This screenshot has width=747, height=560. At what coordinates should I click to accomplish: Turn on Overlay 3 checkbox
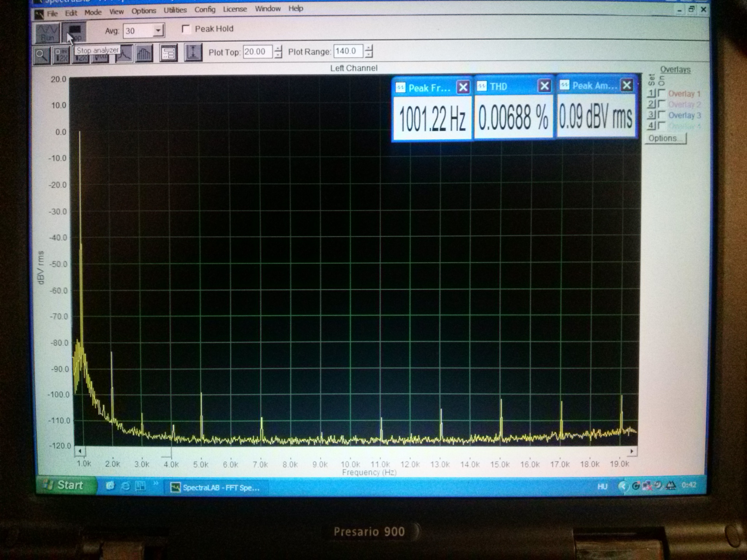click(x=662, y=115)
